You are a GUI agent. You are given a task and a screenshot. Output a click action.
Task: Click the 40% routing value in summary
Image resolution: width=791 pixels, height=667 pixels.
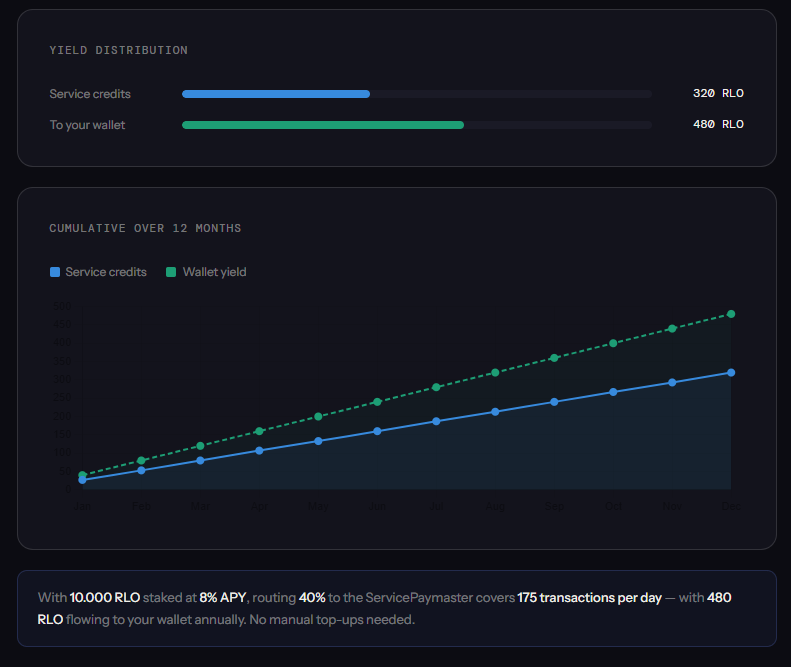pos(312,597)
